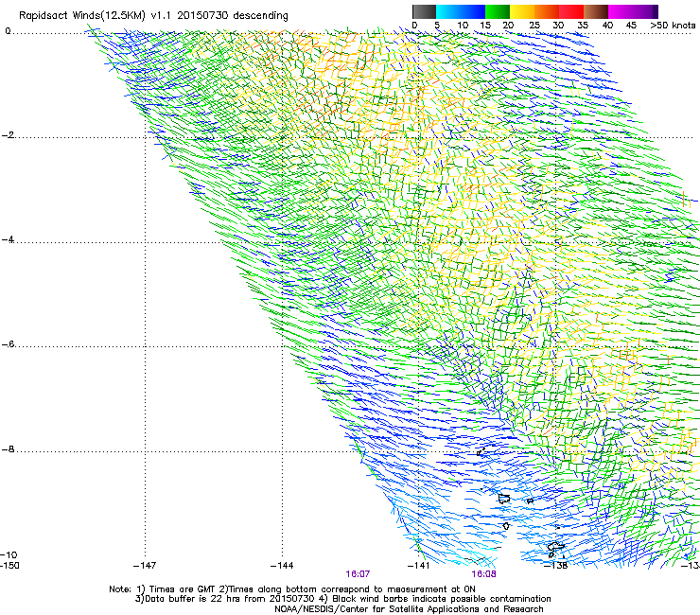Click the brown 35-40 knots legend segment
700x615 pixels.
click(596, 11)
